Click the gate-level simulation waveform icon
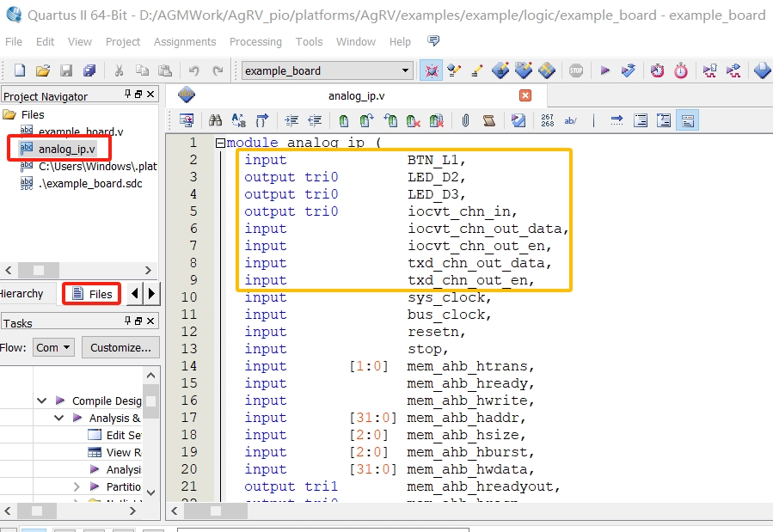 pyautogui.click(x=733, y=70)
